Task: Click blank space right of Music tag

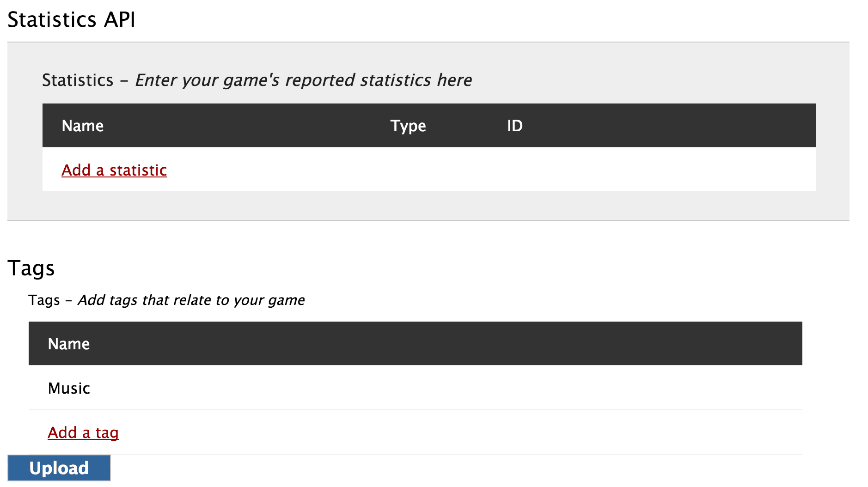Action: pyautogui.click(x=462, y=388)
